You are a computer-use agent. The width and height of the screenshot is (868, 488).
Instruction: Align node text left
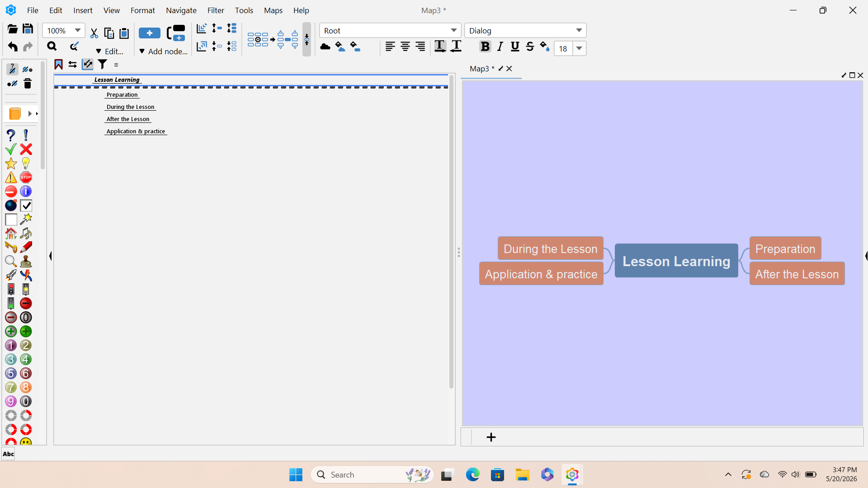390,47
